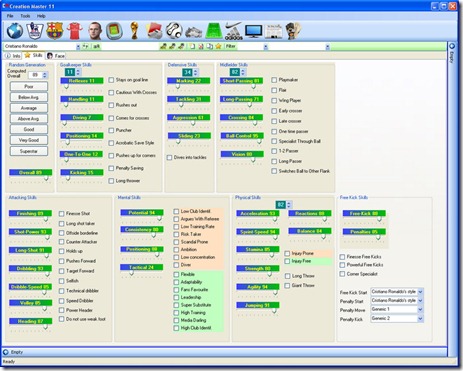Open the Team editor Barcelona crest icon
Screen dimensions: 463x371
(55, 31)
